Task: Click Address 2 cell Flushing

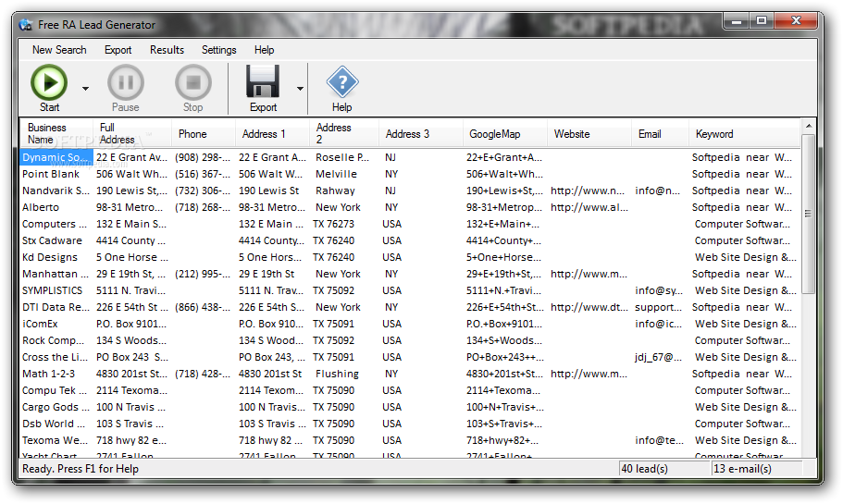Action: coord(337,374)
